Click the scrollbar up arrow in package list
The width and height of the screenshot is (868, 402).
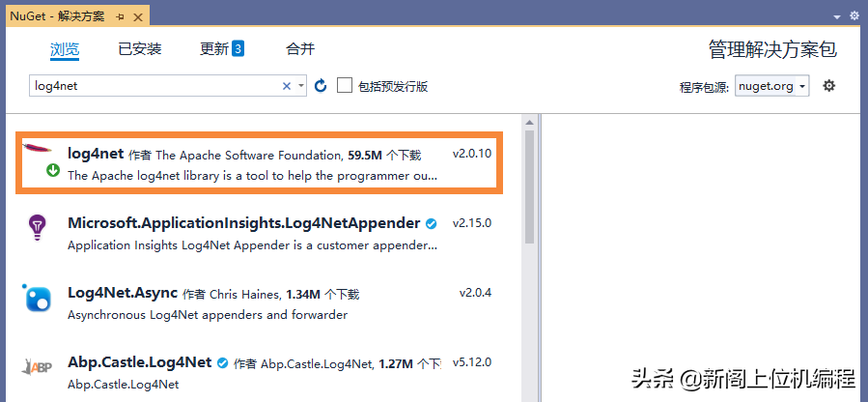[529, 122]
